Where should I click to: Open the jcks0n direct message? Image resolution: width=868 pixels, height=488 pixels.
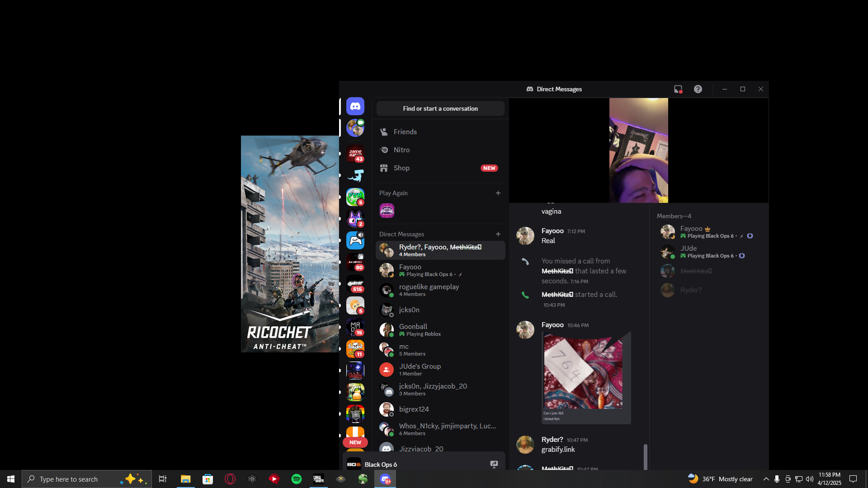tap(440, 310)
